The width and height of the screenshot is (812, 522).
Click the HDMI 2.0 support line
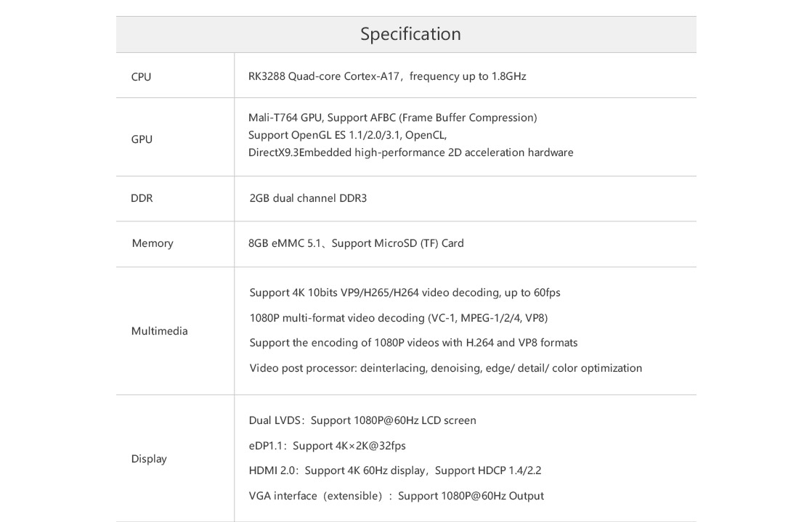point(395,470)
